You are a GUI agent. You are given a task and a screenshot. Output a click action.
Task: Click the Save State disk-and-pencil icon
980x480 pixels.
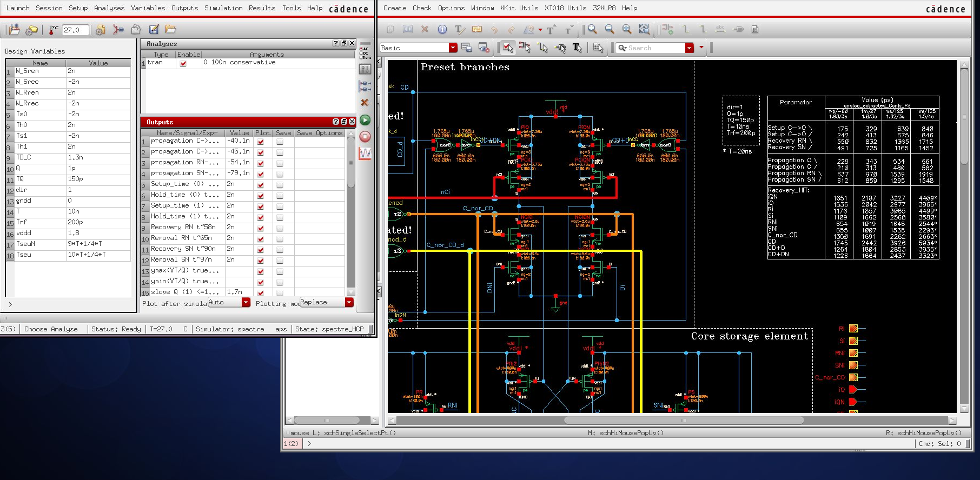coord(154,29)
